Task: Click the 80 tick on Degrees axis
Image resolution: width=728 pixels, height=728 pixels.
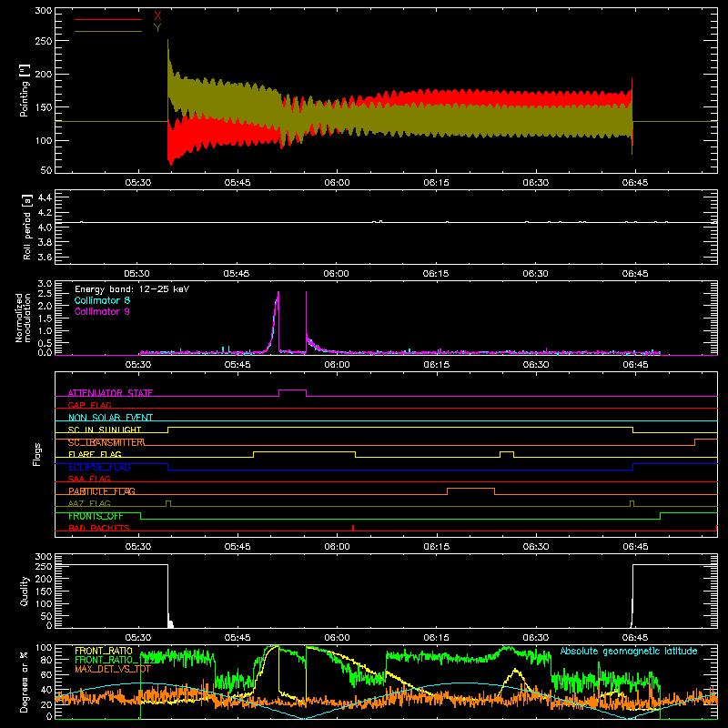Action: (46, 660)
